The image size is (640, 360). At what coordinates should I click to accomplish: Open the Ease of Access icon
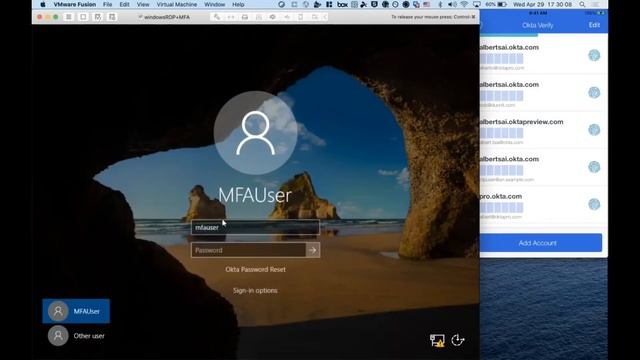[458, 340]
